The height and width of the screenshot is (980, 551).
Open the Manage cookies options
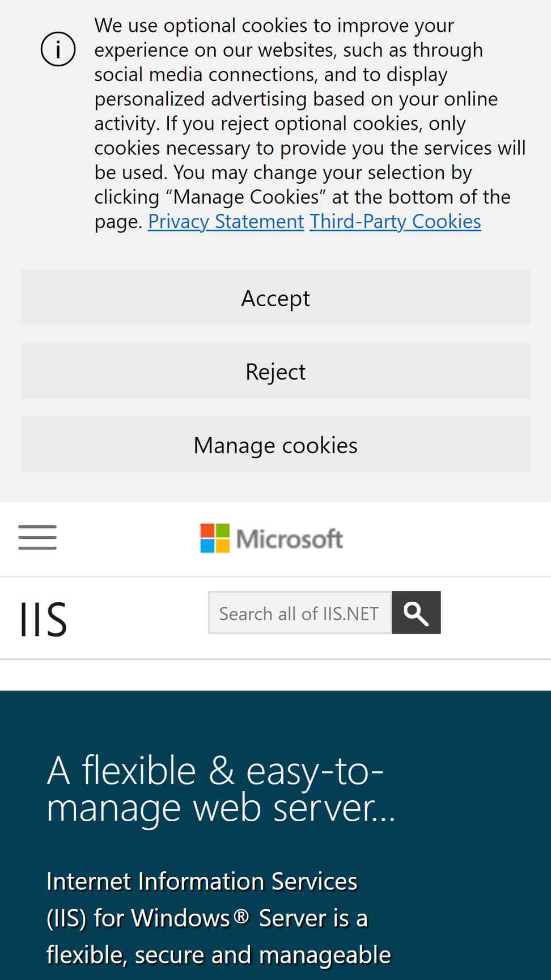click(x=275, y=445)
